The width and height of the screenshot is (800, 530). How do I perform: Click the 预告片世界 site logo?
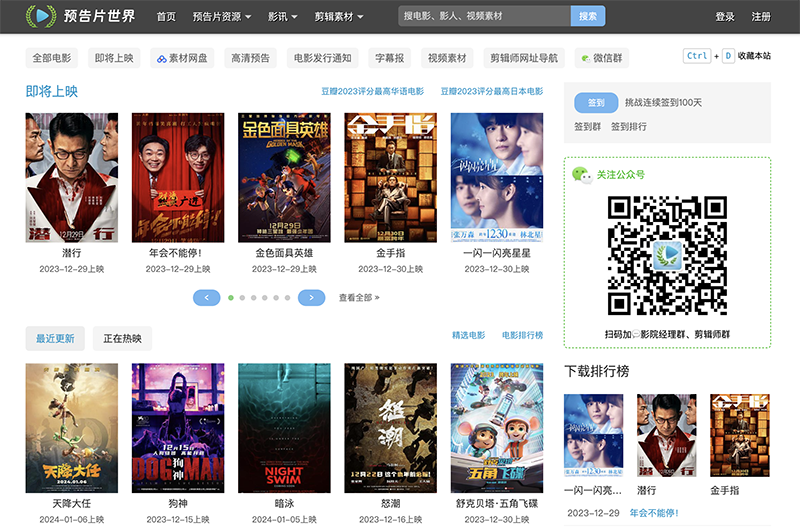point(81,16)
